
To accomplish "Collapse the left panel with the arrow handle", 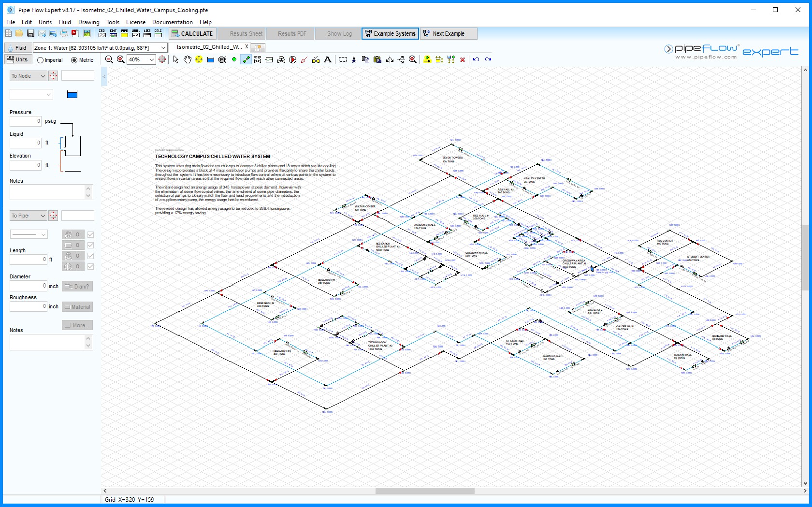I will click(104, 76).
